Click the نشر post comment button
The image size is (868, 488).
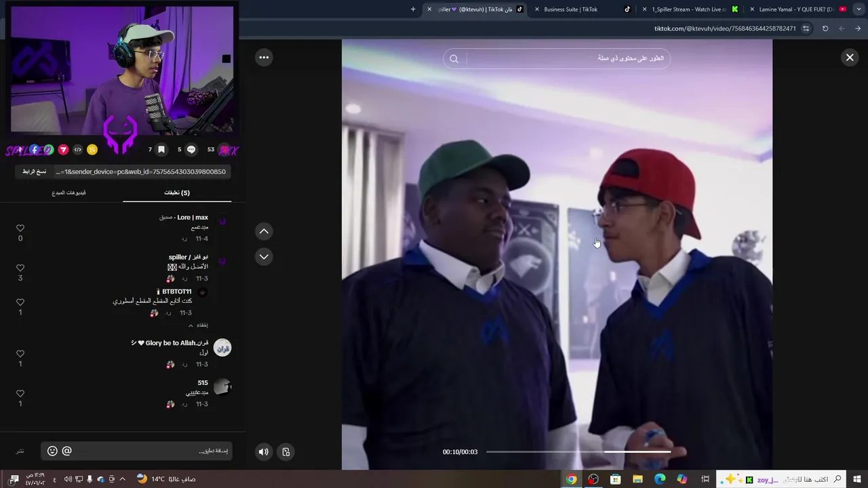click(x=20, y=451)
